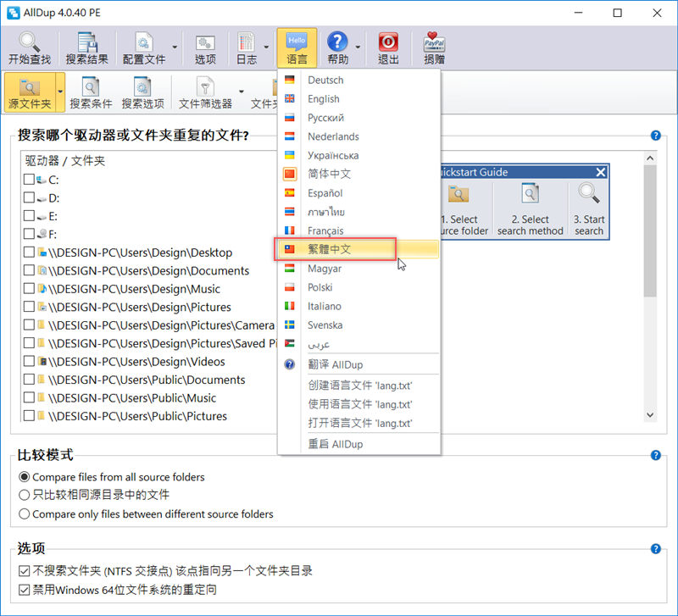The height and width of the screenshot is (616, 678).
Task: Check the C: drive checkbox
Action: (x=30, y=180)
